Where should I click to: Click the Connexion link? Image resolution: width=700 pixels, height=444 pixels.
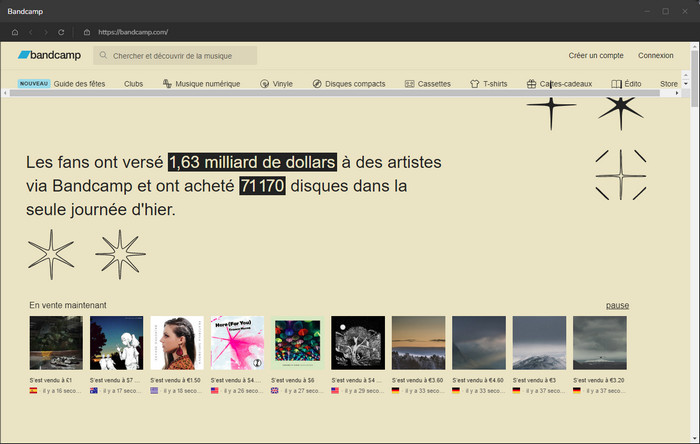(655, 55)
